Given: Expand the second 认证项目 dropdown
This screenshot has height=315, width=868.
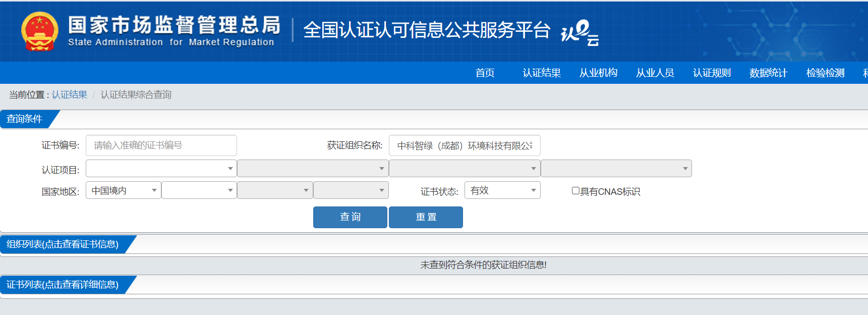Looking at the screenshot, I should point(313,168).
